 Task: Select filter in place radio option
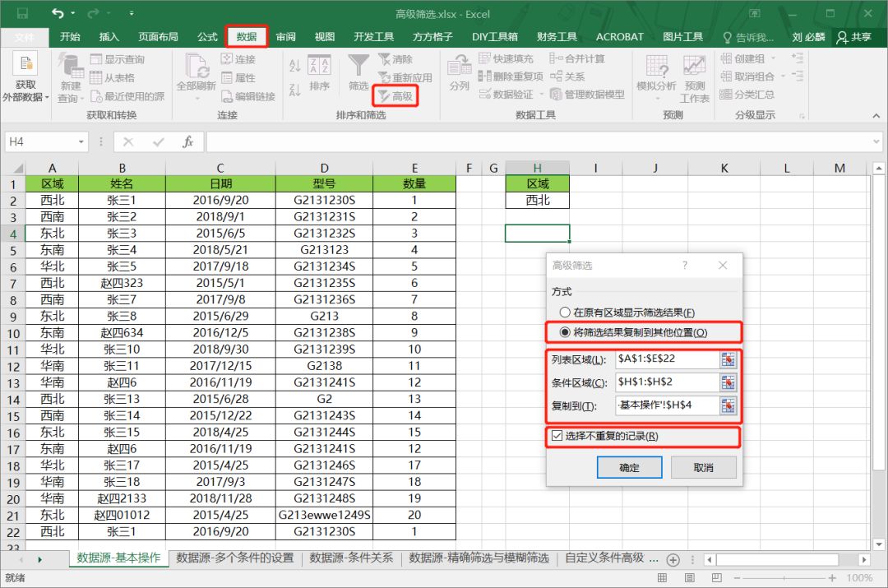[x=565, y=313]
